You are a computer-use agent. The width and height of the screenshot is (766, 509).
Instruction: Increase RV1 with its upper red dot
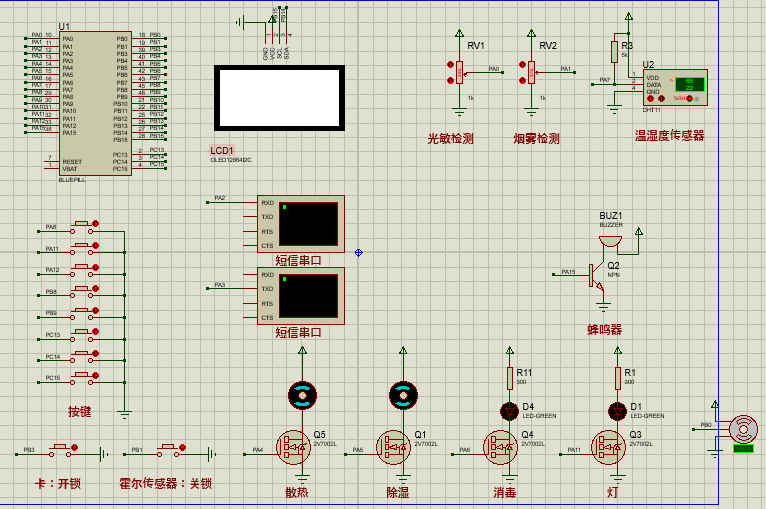[450, 64]
